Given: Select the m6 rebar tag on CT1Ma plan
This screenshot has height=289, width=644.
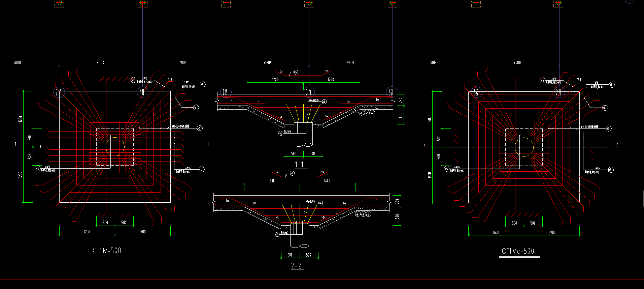Looking at the screenshot, I should click(x=608, y=128).
